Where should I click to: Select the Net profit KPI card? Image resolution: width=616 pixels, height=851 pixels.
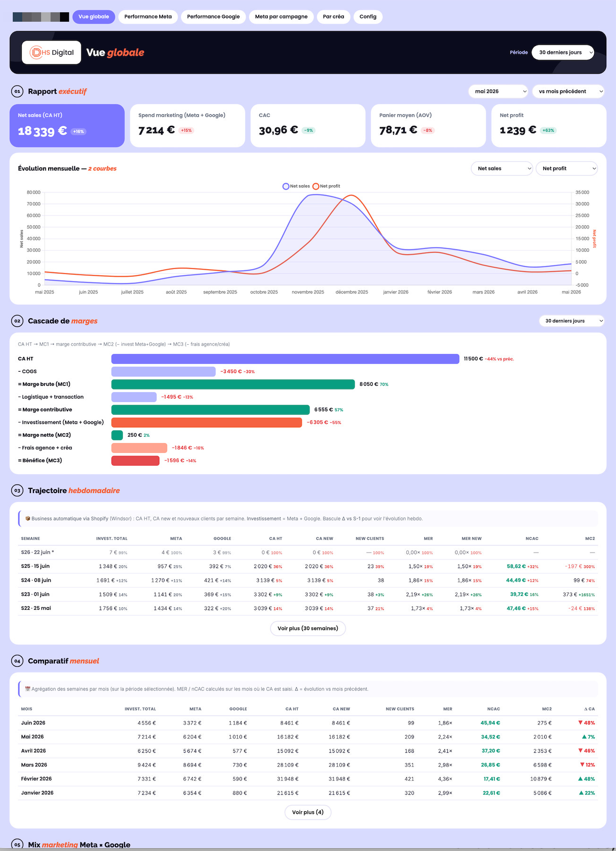click(549, 126)
